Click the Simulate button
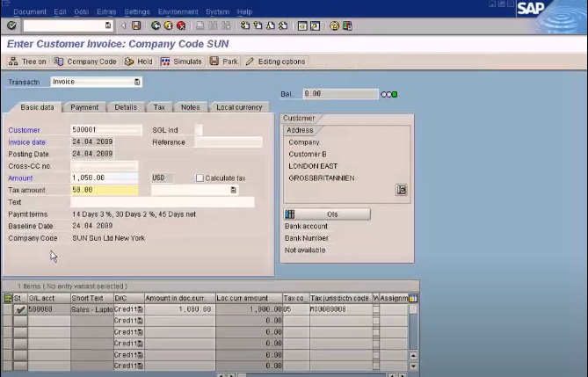The height and width of the screenshot is (377, 588). [x=181, y=62]
